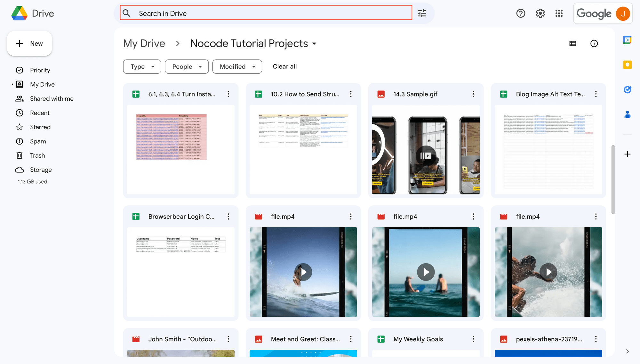Expand the Type filter dropdown
640x364 pixels.
pyautogui.click(x=142, y=67)
